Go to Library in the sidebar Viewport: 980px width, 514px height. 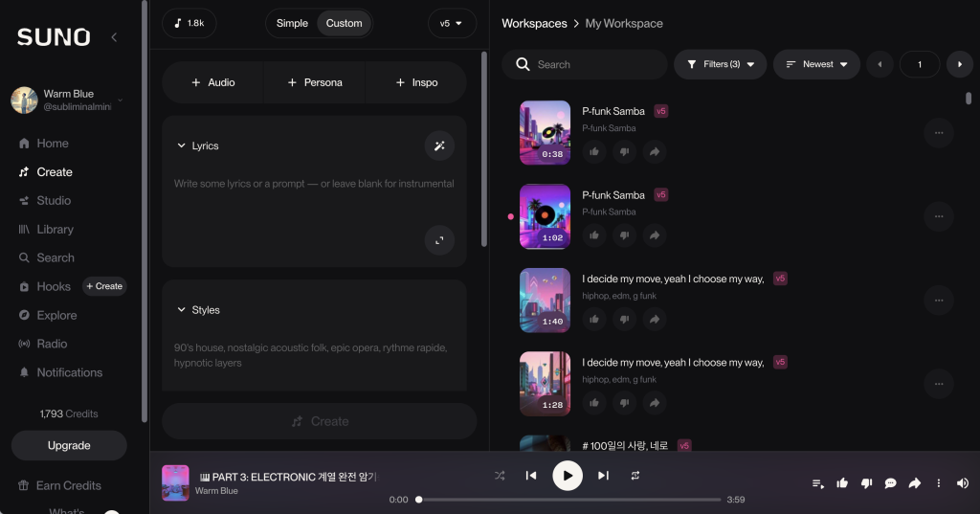55,230
